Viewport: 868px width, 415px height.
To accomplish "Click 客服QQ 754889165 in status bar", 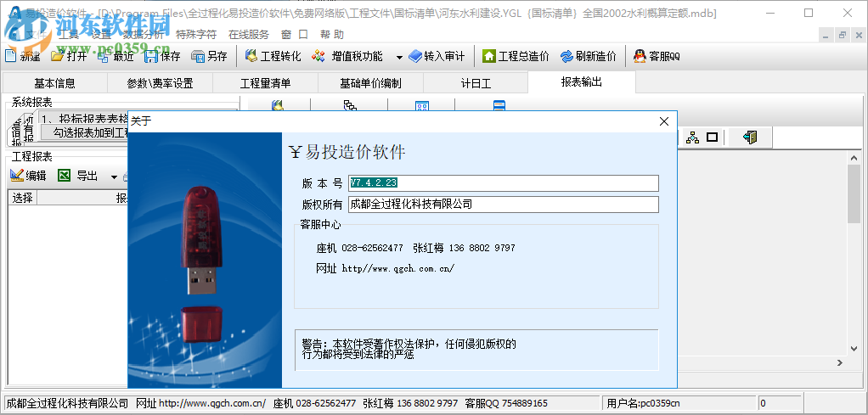I will click(x=506, y=403).
